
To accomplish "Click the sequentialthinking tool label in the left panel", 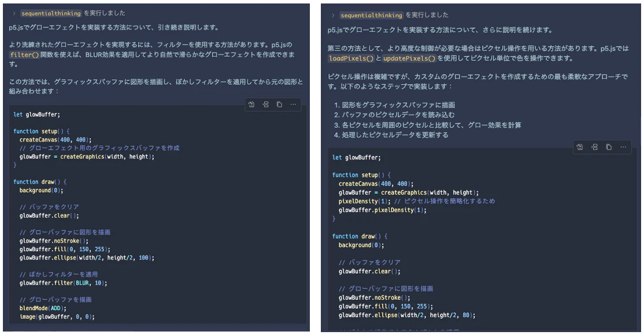I will click(51, 13).
